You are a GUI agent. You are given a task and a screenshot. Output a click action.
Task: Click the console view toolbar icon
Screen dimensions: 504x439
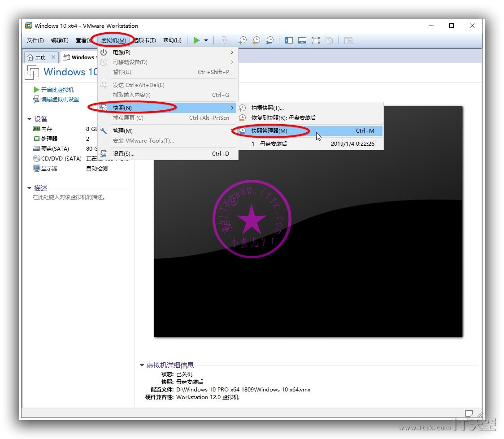pyautogui.click(x=348, y=40)
